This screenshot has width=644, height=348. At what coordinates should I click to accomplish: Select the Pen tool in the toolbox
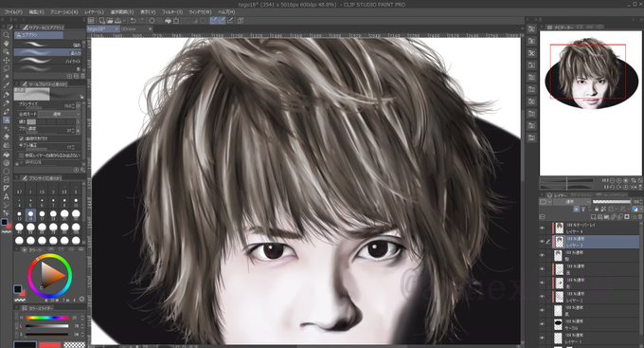coord(7,95)
